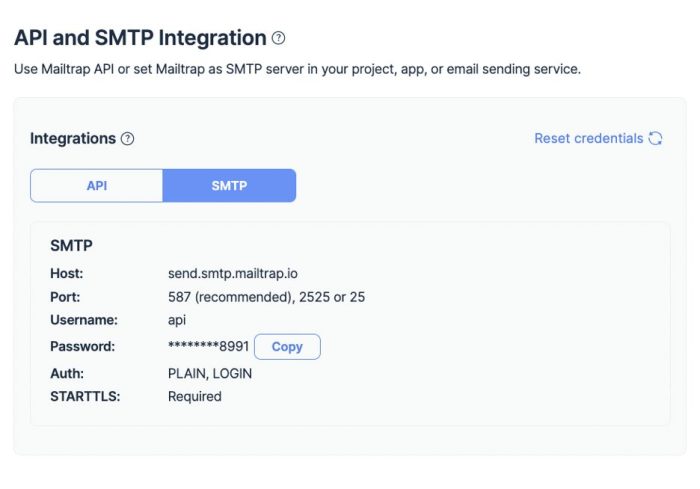Click the host value send.smtp.mailtrap.io
700x489 pixels.
[233, 273]
